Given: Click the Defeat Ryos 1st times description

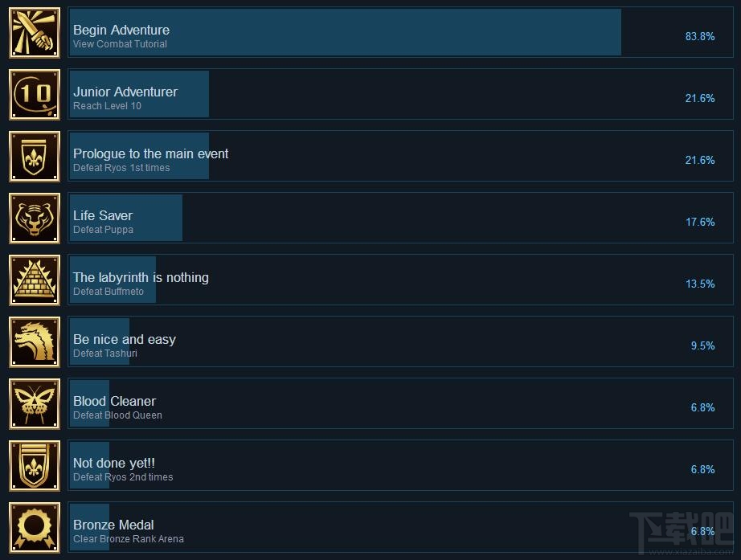Looking at the screenshot, I should coord(121,168).
